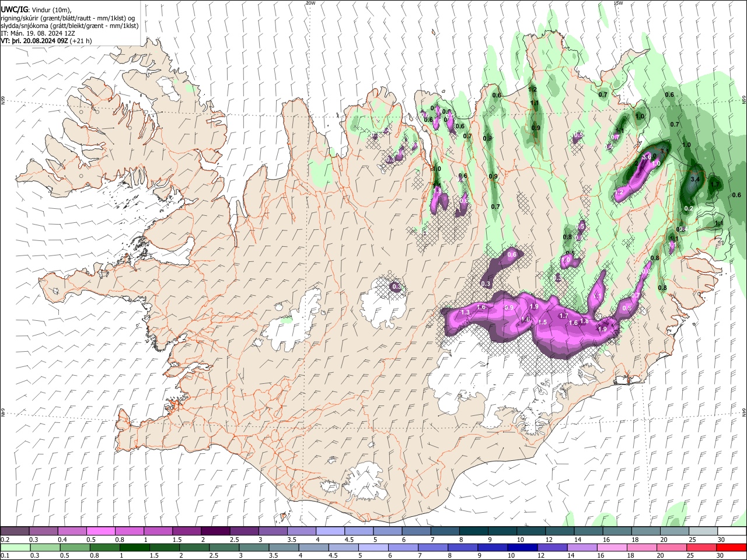The height and width of the screenshot is (560, 747).
Task: Click the 5 pale lavender rain scale swatch
Action: [x=372, y=547]
